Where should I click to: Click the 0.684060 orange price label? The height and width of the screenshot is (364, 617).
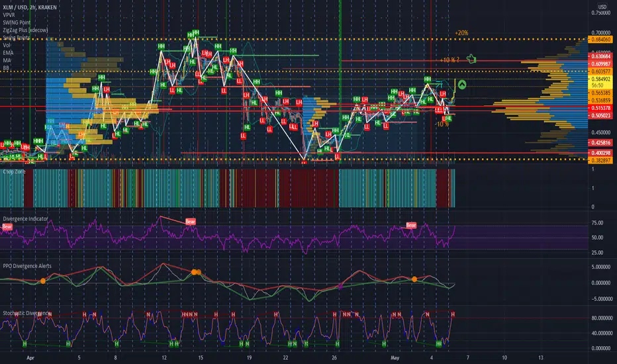(600, 39)
